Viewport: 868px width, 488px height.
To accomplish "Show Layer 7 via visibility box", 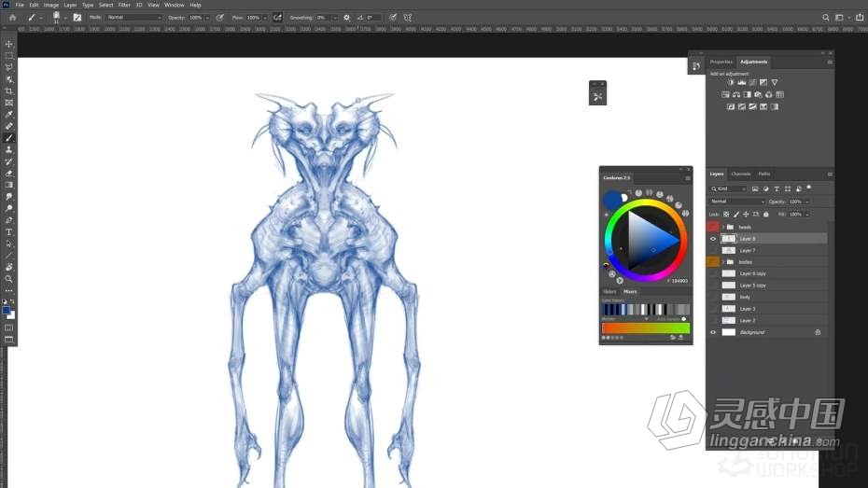I will [713, 251].
